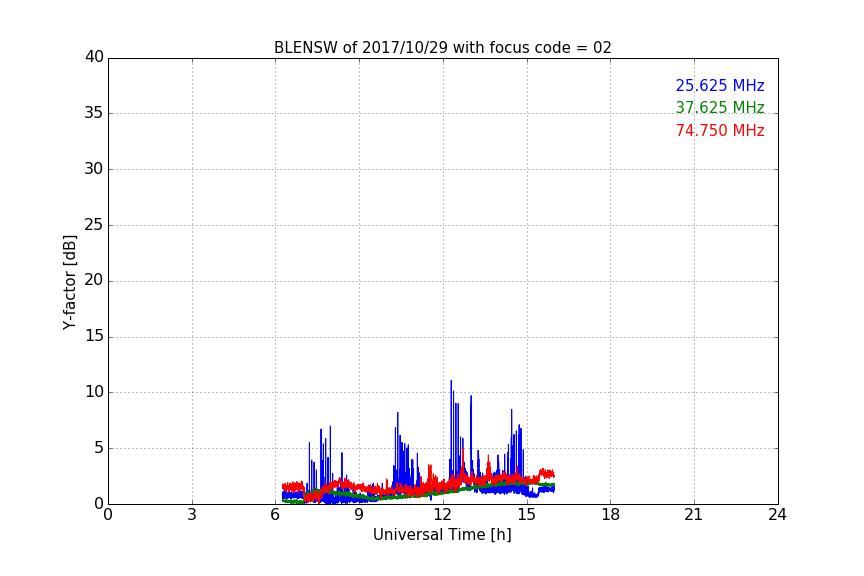Click the x-axis tick label 15
This screenshot has width=864, height=576.
(x=526, y=515)
